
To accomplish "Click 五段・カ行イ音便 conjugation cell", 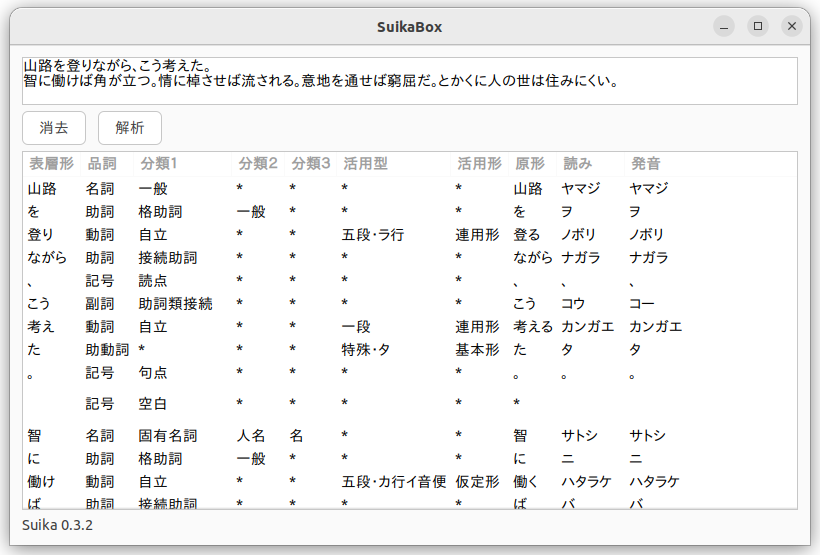I will 394,482.
